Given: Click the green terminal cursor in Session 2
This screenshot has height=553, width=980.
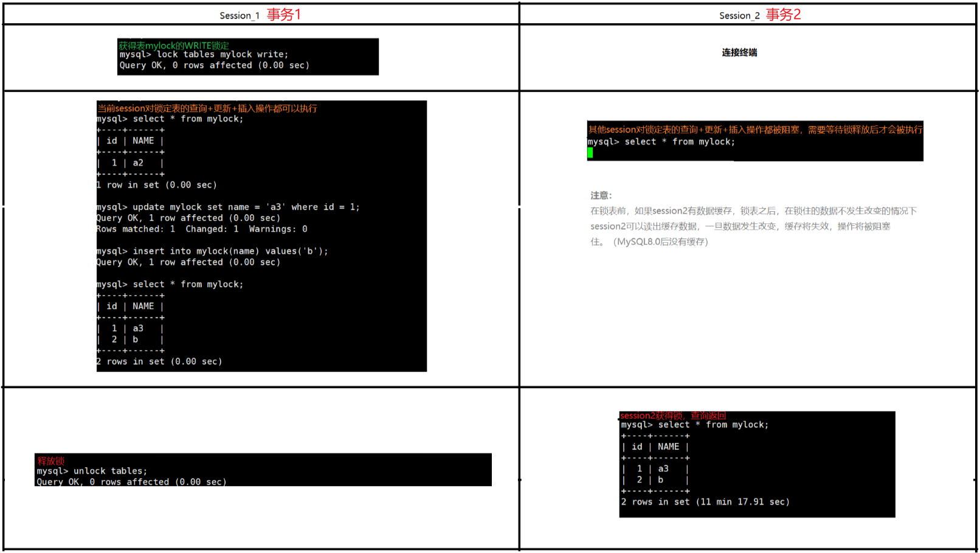Looking at the screenshot, I should pyautogui.click(x=590, y=153).
